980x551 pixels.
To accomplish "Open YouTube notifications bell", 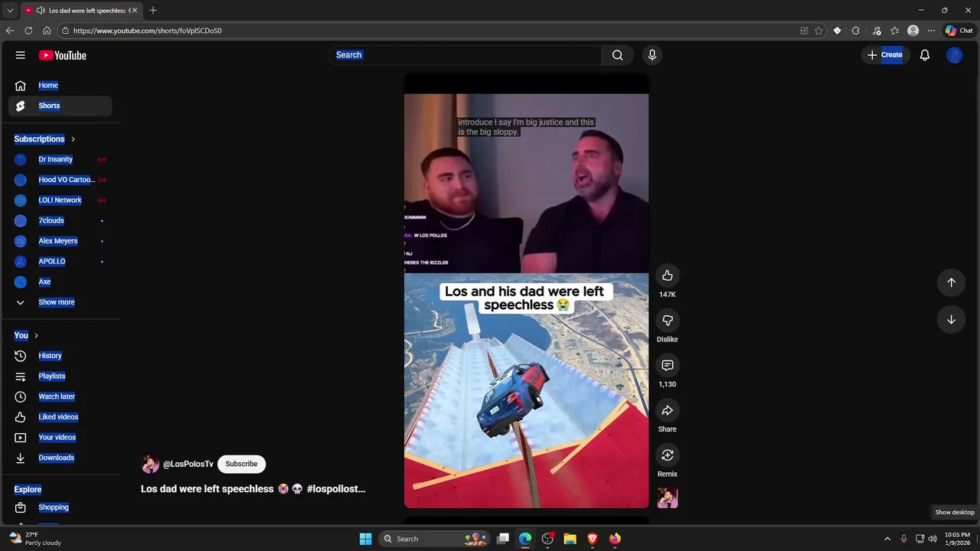I will coord(925,55).
